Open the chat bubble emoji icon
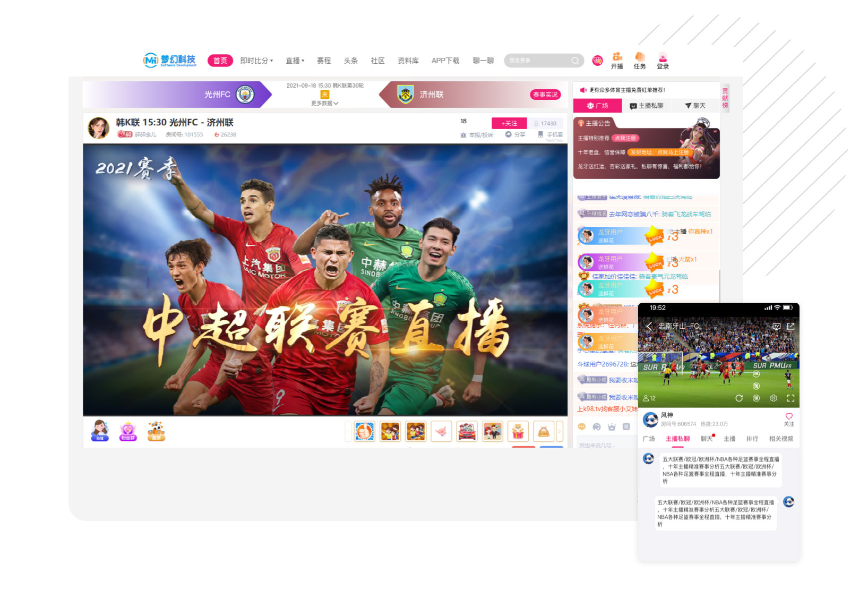Screen dimensions: 868x606 click(x=582, y=426)
